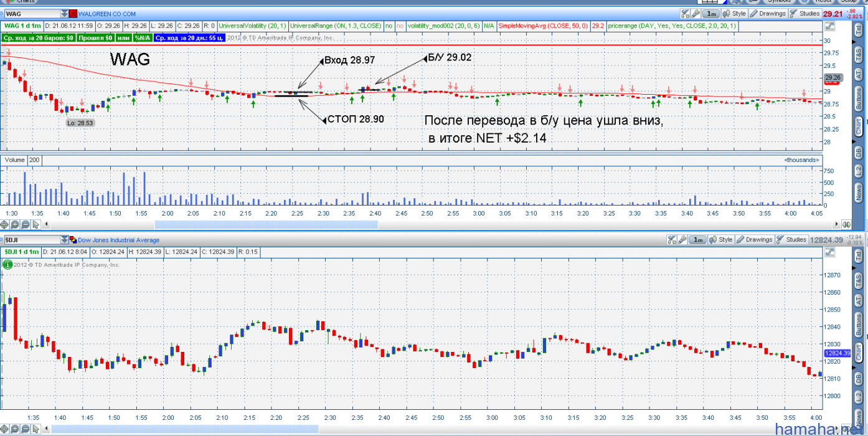
Task: Open Studies menu on WAG chart
Action: pos(804,13)
